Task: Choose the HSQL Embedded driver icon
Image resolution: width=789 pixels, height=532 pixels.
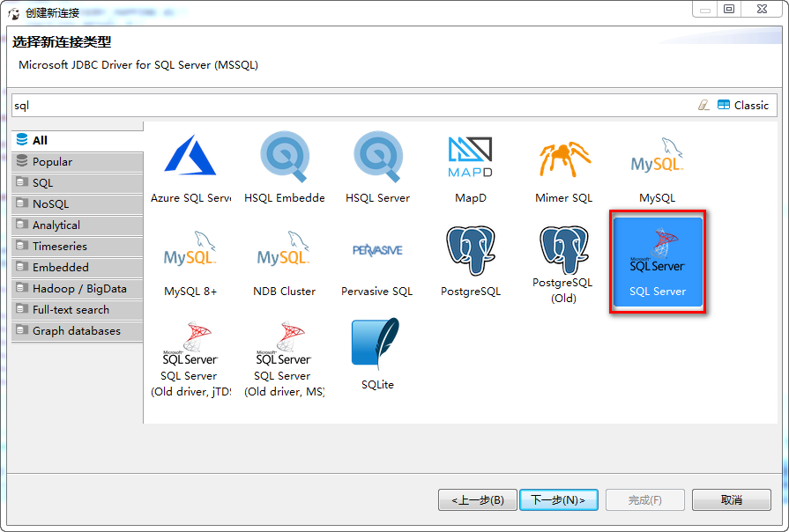Action: click(x=284, y=167)
